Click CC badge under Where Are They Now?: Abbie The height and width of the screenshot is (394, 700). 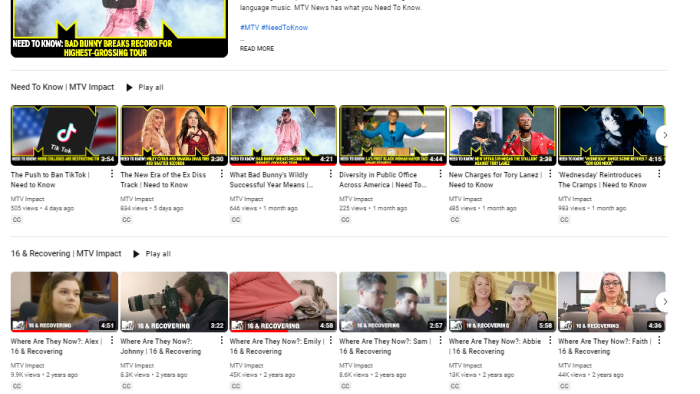455,386
